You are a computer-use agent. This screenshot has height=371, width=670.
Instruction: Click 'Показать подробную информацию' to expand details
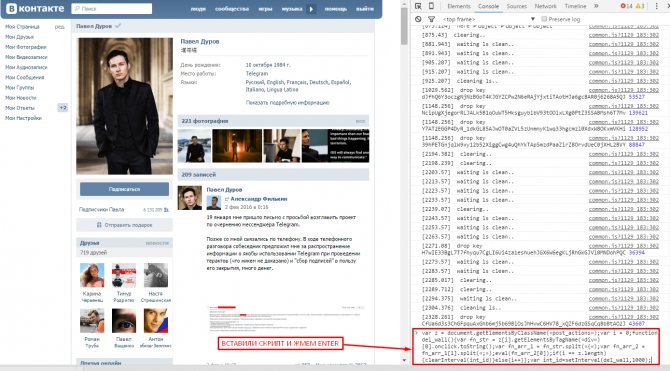pos(288,103)
